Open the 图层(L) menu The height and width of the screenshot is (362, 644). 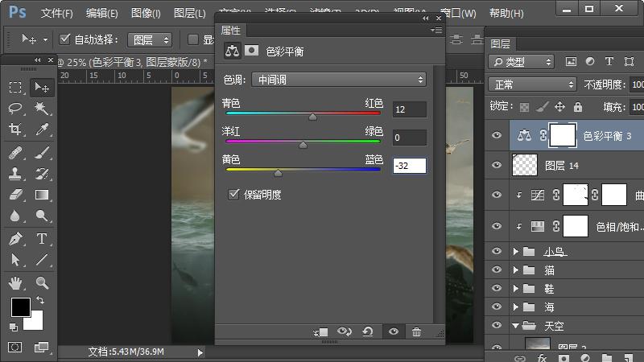click(x=189, y=13)
